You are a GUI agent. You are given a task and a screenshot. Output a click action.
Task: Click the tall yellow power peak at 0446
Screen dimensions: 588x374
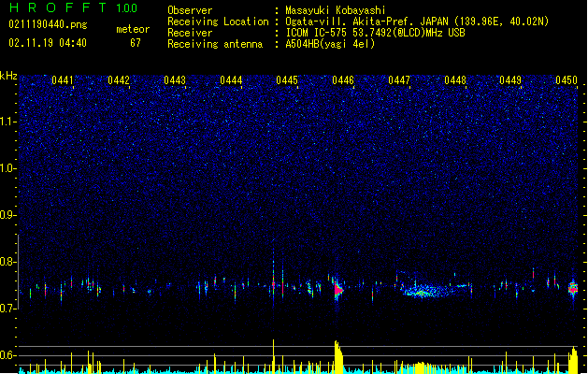point(338,357)
